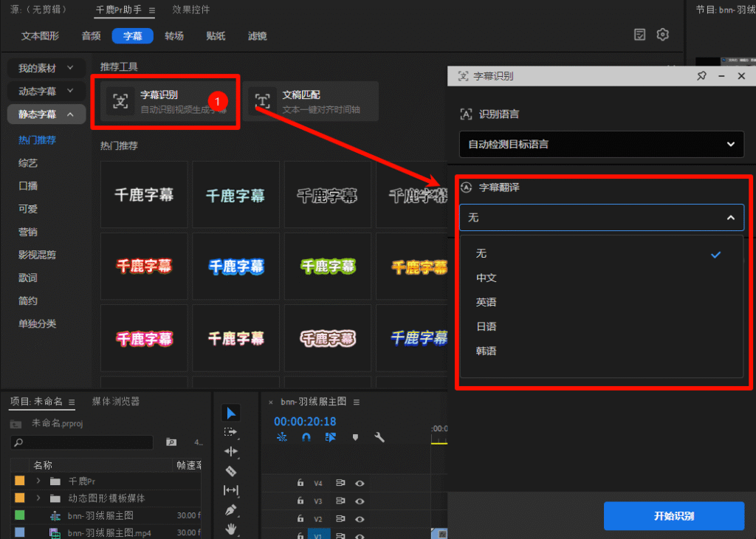This screenshot has height=539, width=756.
Task: Switch to the 转场 tab in 千鹿Pr助手
Action: click(174, 35)
